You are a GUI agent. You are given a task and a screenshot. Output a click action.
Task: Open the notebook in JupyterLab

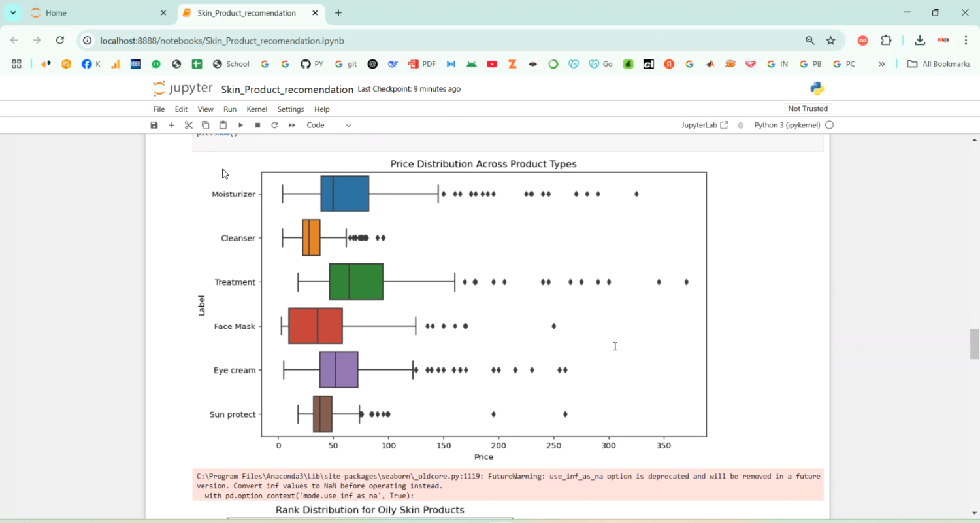point(704,125)
